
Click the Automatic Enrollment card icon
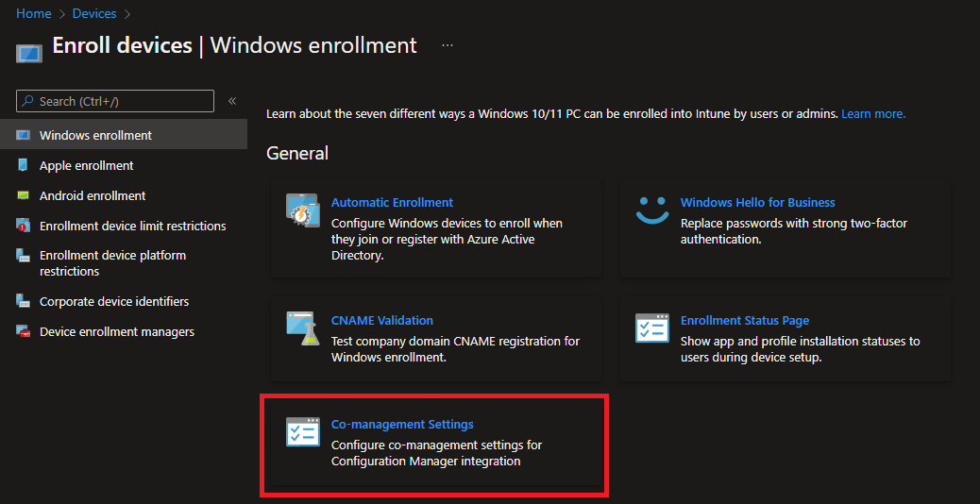[302, 210]
